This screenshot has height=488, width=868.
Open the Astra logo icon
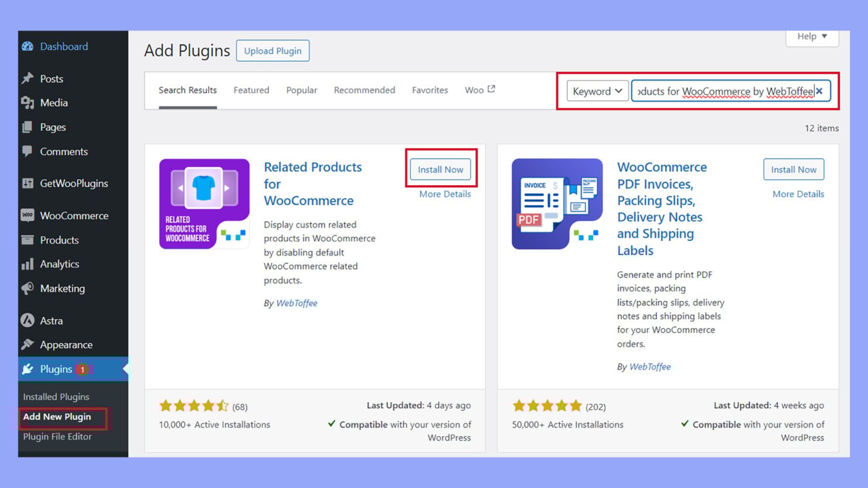[27, 320]
